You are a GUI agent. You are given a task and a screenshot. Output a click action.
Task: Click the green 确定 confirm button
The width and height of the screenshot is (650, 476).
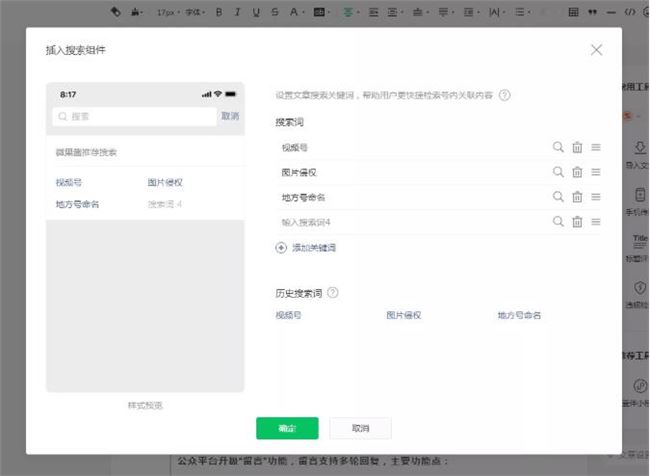(x=287, y=428)
